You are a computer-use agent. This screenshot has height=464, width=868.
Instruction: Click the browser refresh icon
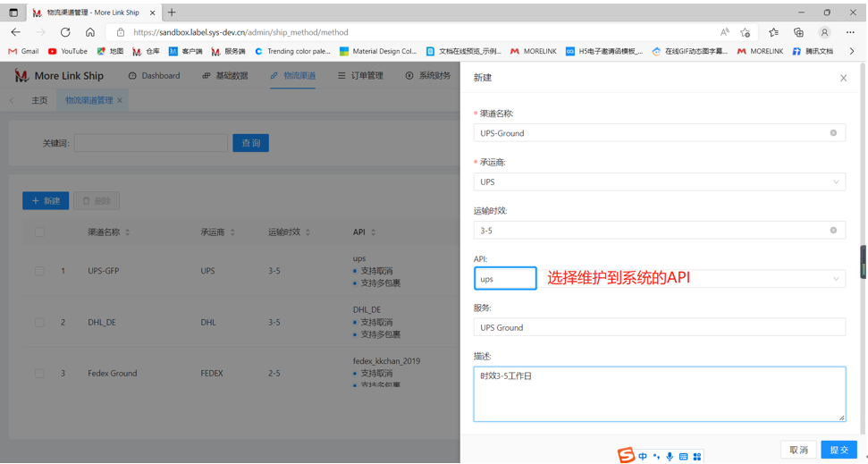[65, 32]
